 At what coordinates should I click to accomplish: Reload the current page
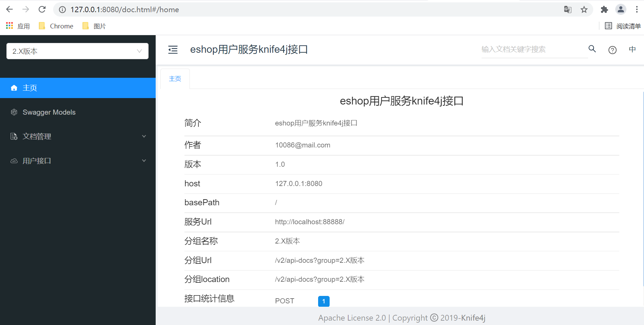(x=42, y=9)
